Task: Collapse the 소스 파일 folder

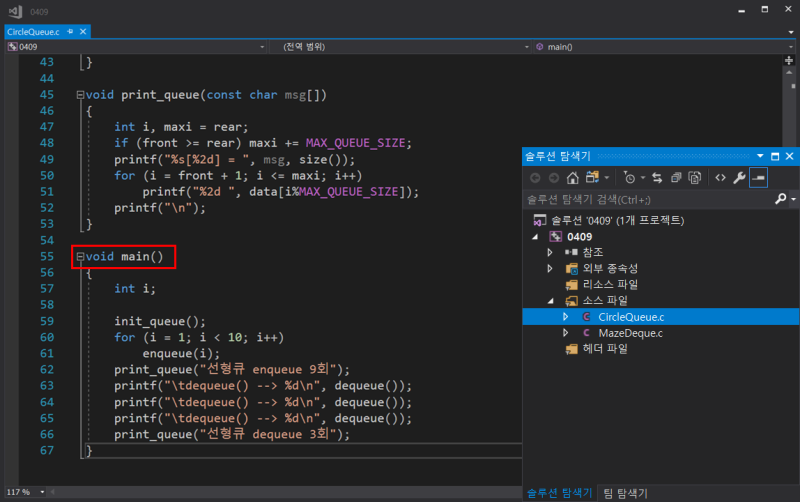Action: [x=551, y=301]
